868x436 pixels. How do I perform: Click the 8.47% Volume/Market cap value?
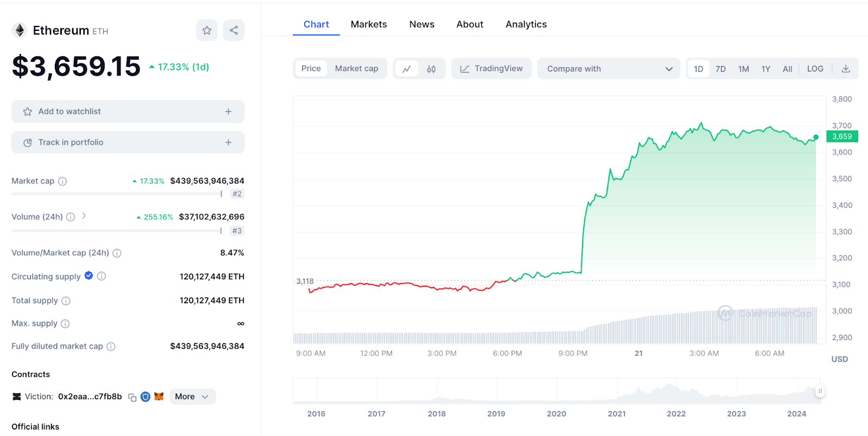tap(232, 253)
